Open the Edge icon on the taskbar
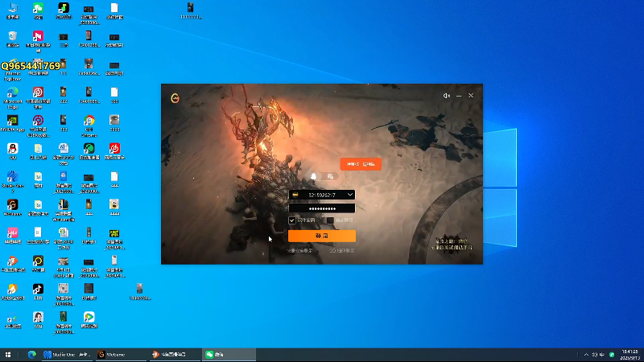This screenshot has height=362, width=644. pos(31,355)
